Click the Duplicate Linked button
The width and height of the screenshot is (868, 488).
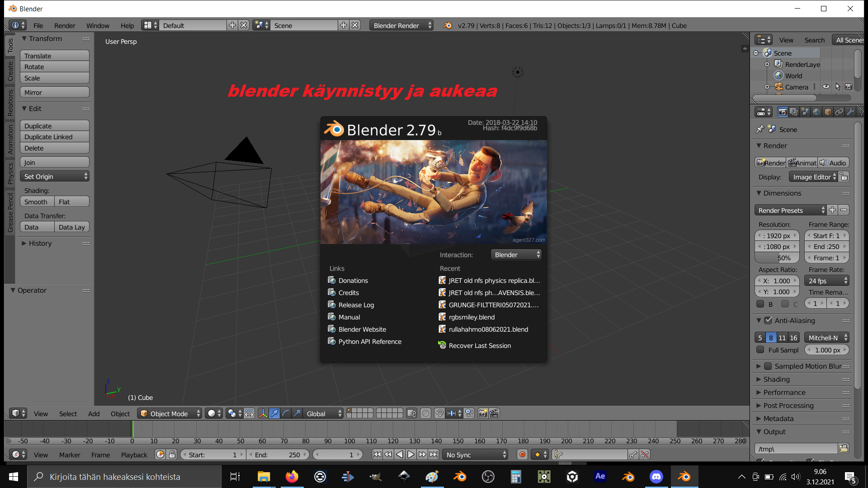coord(54,137)
